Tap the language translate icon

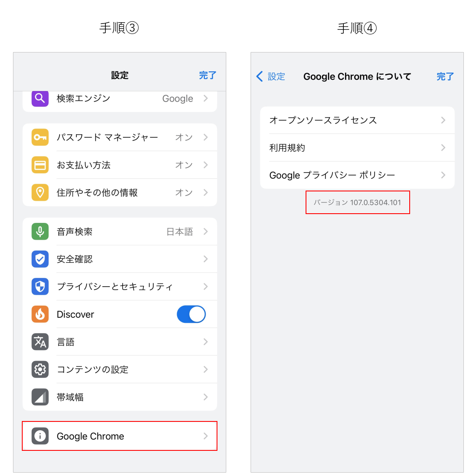tap(40, 342)
